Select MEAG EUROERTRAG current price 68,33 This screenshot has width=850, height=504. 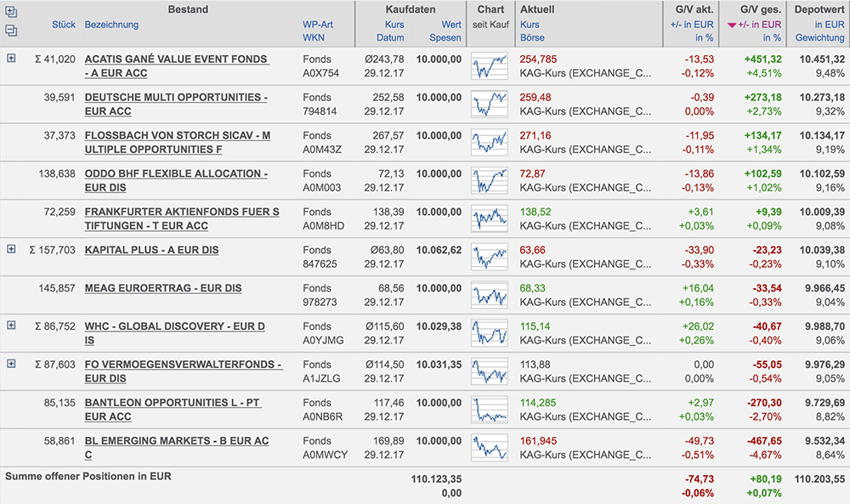pyautogui.click(x=532, y=288)
